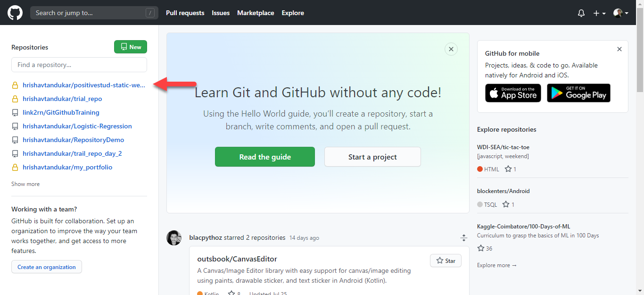Open Kaggle-Coimbatore/100-Days-of-ML repository
Viewport: 644px width, 295px height.
[x=524, y=227]
